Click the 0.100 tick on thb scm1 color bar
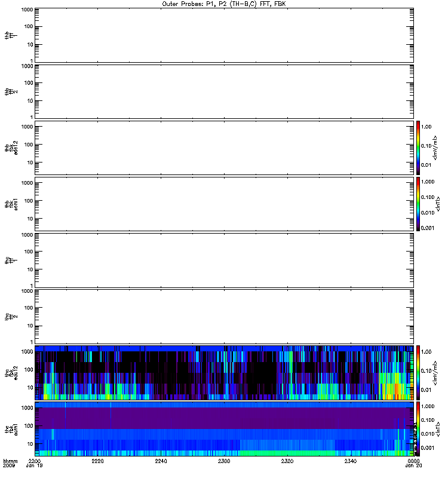The height and width of the screenshot is (478, 448). (x=427, y=197)
